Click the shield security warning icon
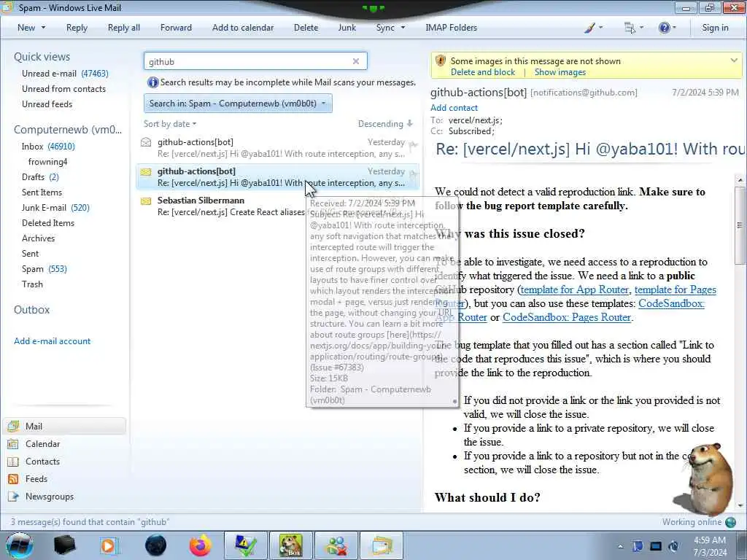This screenshot has height=560, width=747. click(441, 61)
